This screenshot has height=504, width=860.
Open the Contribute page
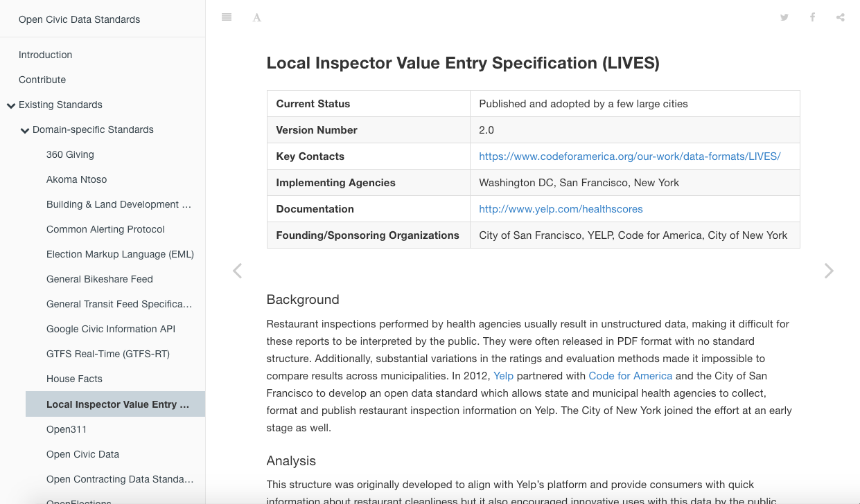click(x=42, y=80)
